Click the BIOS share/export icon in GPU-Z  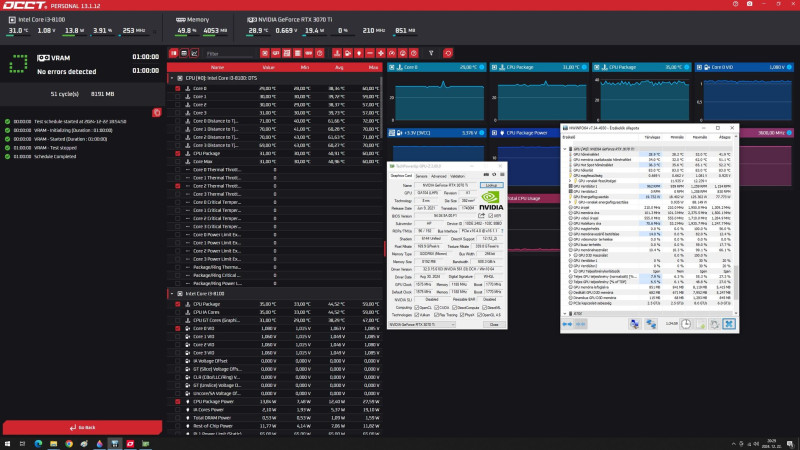point(481,216)
